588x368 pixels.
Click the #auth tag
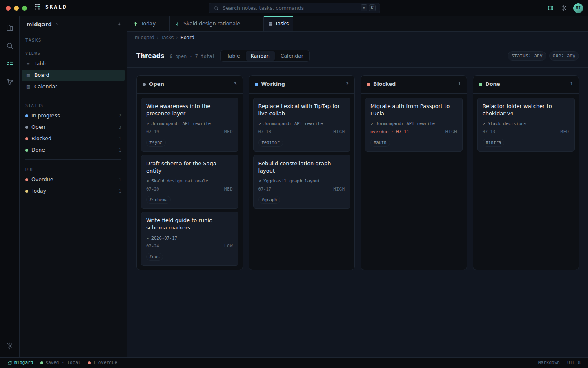point(380,143)
